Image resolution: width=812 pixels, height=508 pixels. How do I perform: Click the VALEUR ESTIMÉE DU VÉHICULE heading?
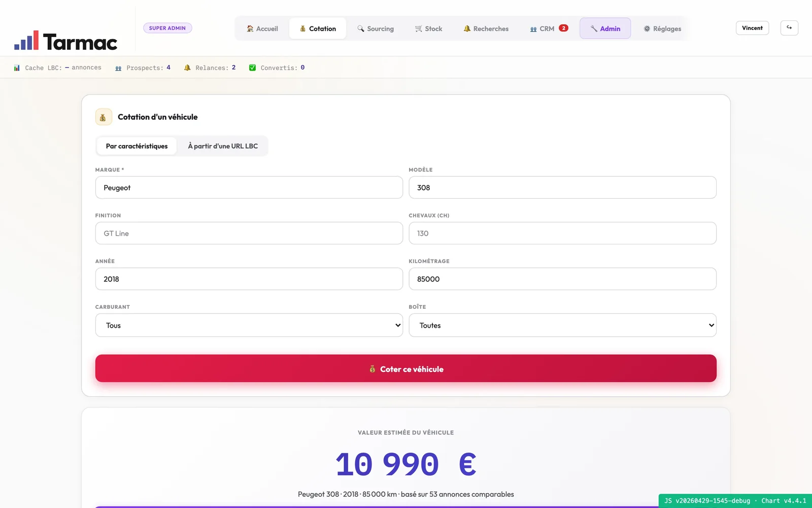[406, 433]
